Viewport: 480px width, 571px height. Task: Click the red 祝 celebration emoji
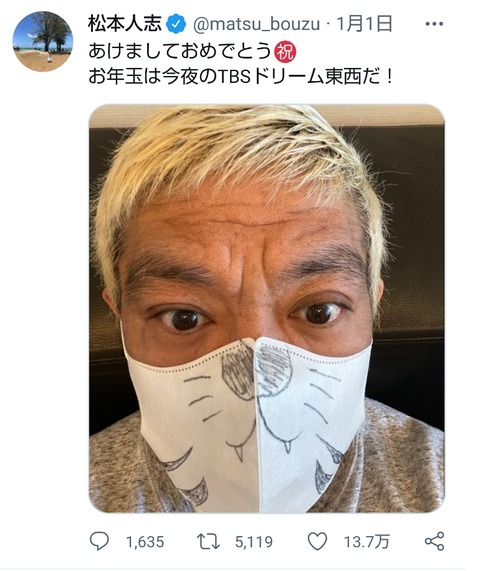(x=285, y=52)
